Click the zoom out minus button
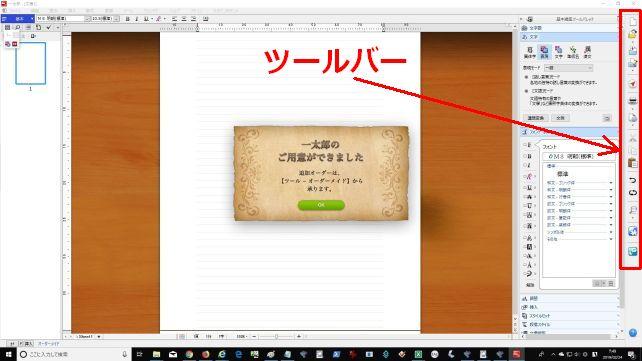642x361 pixels. click(x=254, y=336)
